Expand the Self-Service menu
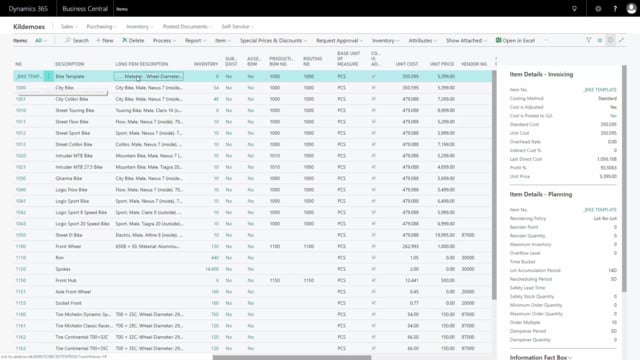The width and height of the screenshot is (640, 360). click(x=237, y=27)
